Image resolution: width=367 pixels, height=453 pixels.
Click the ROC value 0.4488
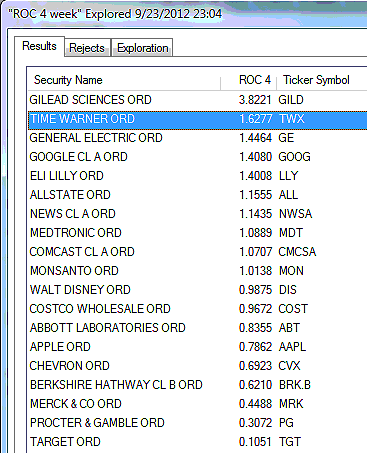(x=255, y=404)
